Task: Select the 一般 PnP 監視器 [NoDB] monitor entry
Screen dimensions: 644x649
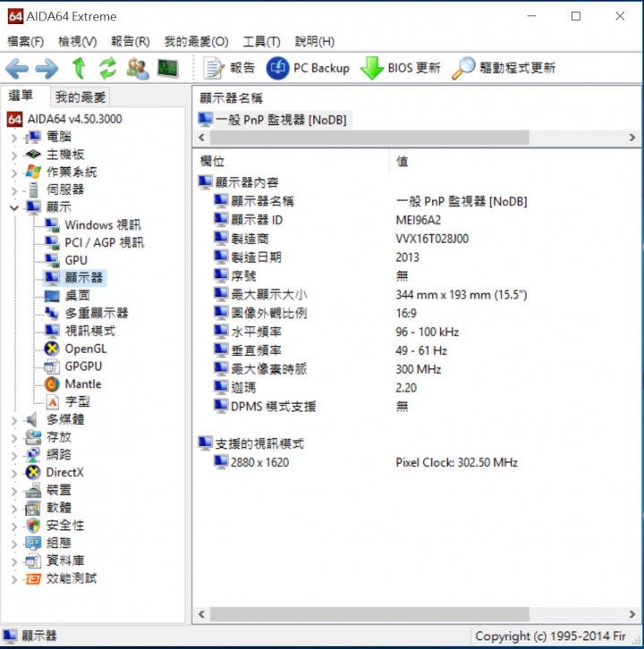Action: [274, 120]
